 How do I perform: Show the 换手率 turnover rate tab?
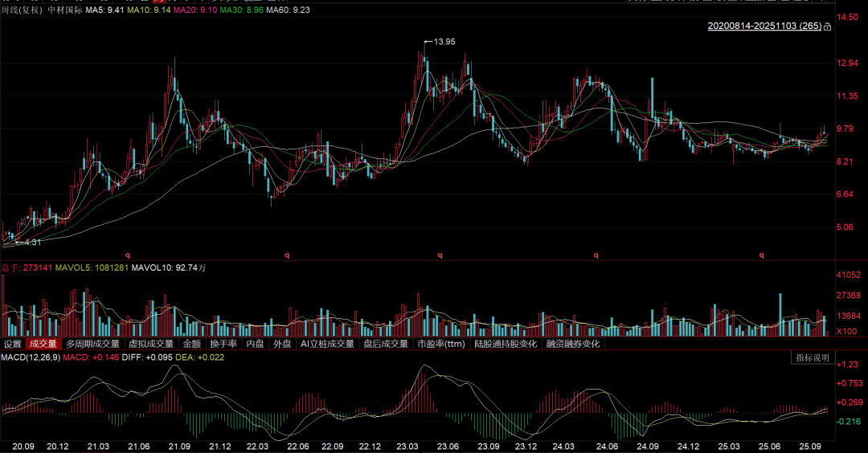pyautogui.click(x=223, y=344)
